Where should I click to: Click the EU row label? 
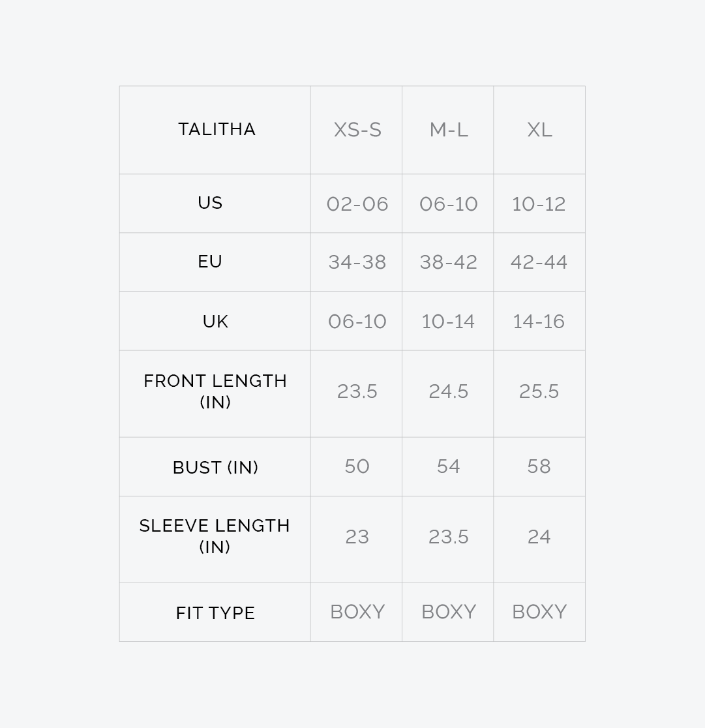click(x=210, y=262)
